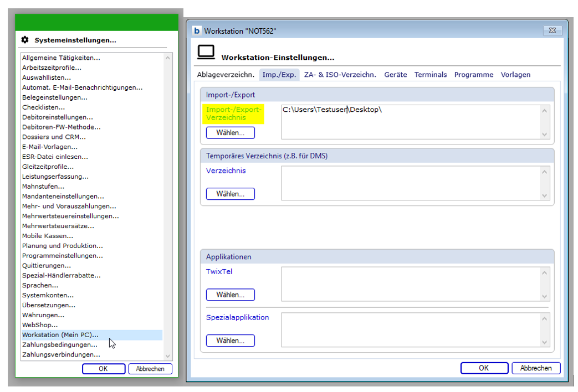Click scroll-down arrow of system settings list
578x392 pixels.
pos(167,356)
